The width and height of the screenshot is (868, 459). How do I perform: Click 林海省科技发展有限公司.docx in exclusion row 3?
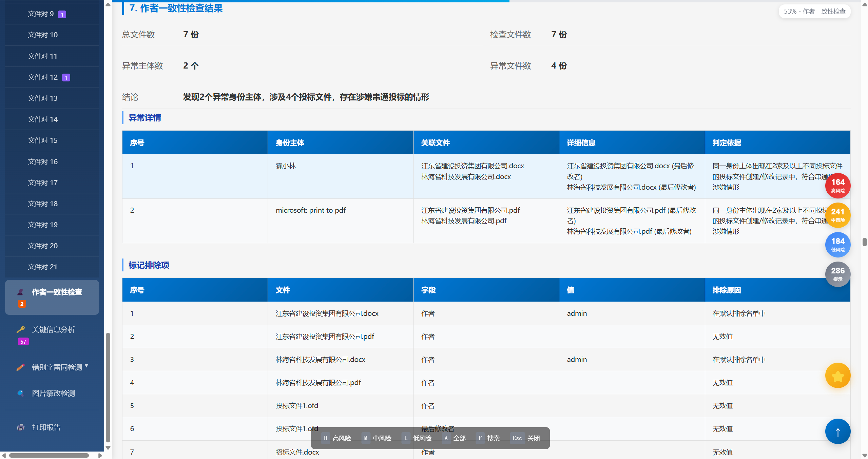320,360
